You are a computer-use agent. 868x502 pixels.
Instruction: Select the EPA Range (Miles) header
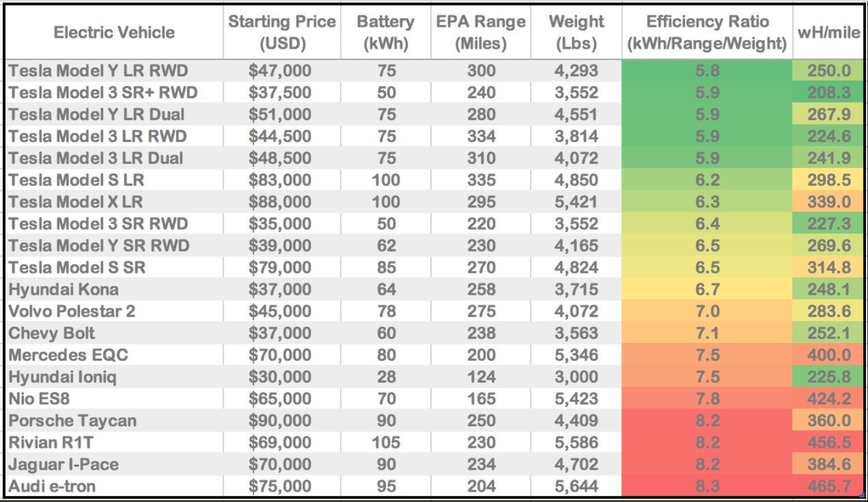point(481,32)
